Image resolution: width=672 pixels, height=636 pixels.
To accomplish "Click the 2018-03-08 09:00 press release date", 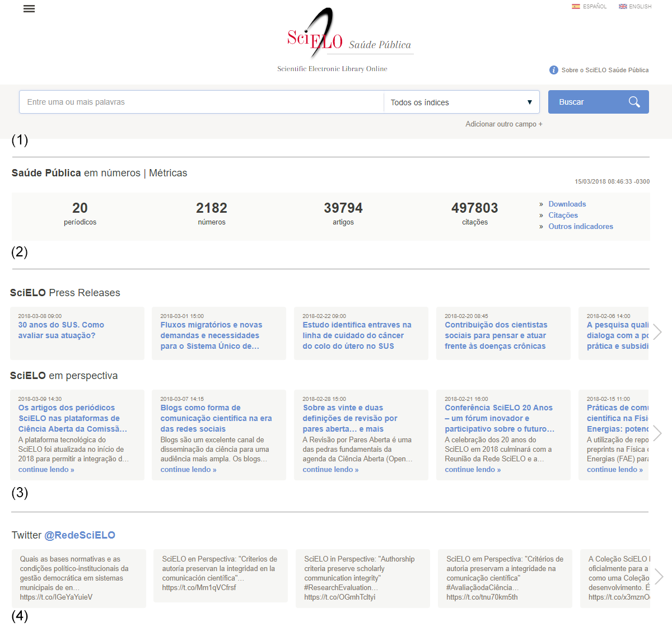I will [x=40, y=316].
